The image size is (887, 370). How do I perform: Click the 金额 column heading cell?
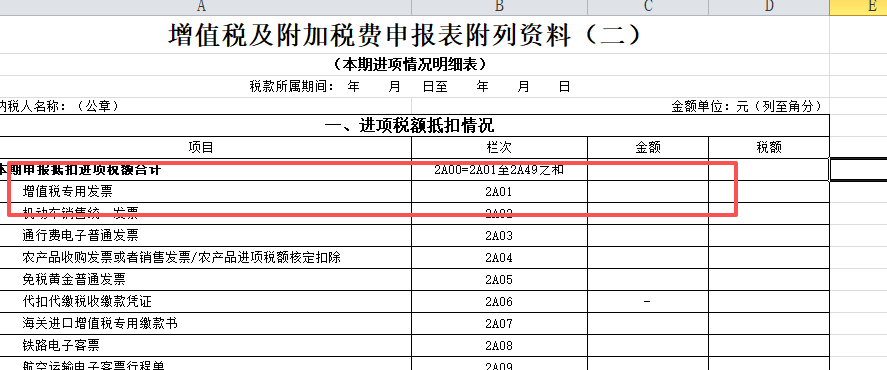[x=648, y=148]
